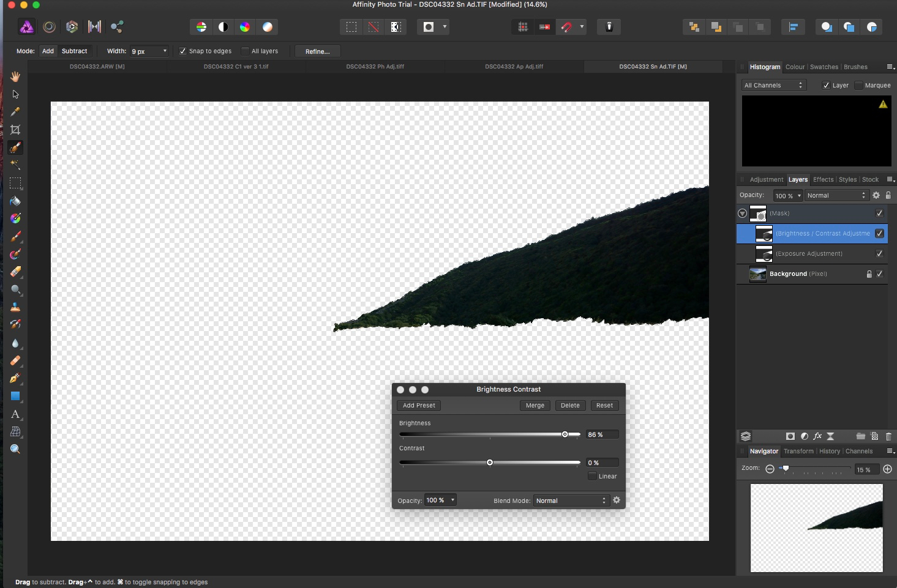Select the Crop tool in left toolbar
Image resolution: width=897 pixels, height=588 pixels.
(x=15, y=130)
